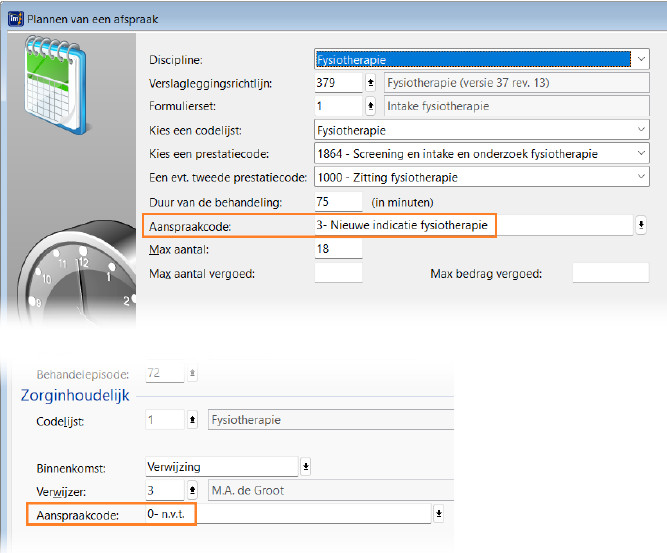This screenshot has width=667, height=553.
Task: Expand the Kies een codelijst dropdown
Action: tap(640, 130)
